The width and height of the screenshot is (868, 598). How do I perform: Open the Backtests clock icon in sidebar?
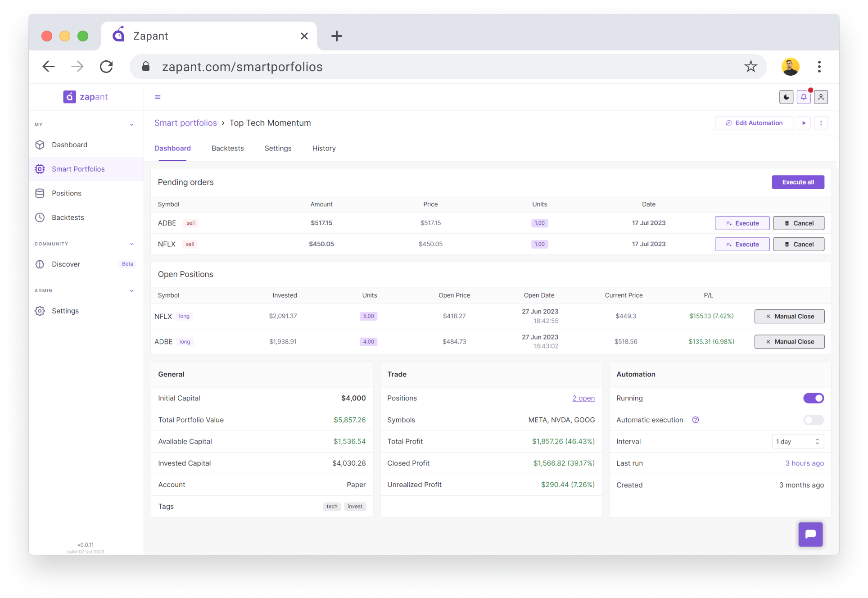coord(40,217)
